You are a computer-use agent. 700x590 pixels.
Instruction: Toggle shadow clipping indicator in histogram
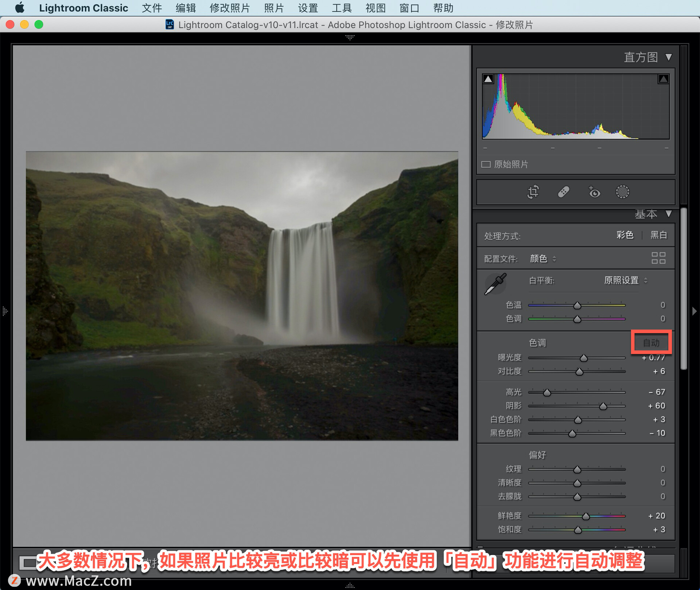[488, 79]
